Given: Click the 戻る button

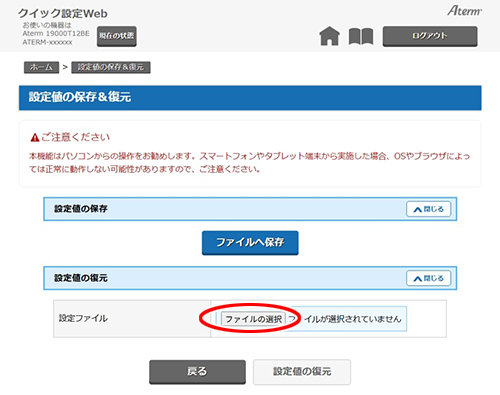Looking at the screenshot, I should pos(197,372).
